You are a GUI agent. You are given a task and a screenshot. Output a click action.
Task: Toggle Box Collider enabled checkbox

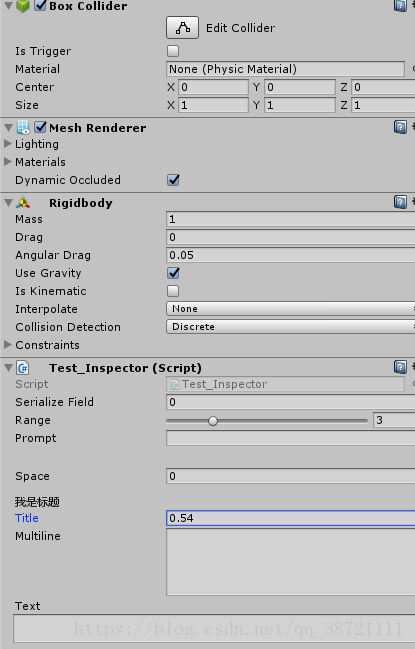[40, 5]
